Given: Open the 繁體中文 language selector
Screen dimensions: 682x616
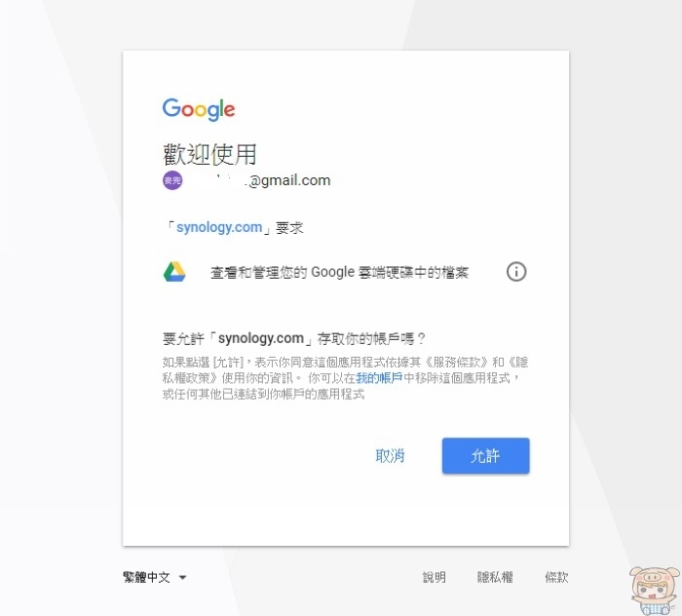Looking at the screenshot, I should pos(155,578).
